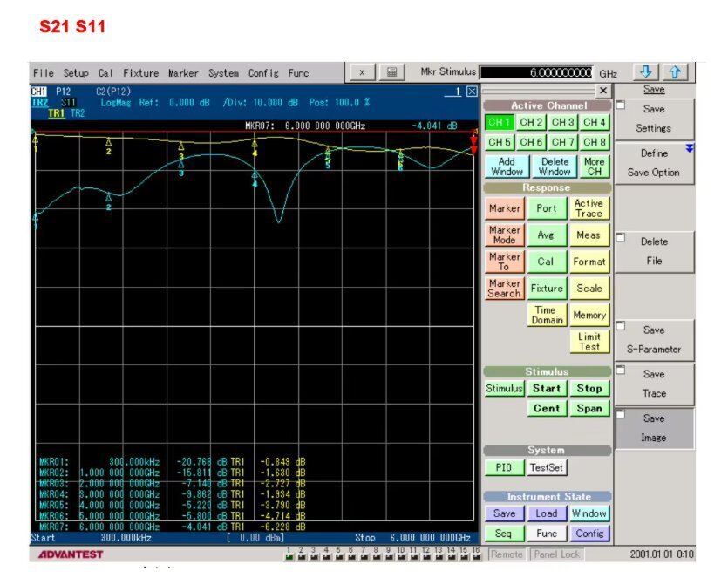Click the blue down arrow stepper
728x578 pixels.
[x=646, y=72]
